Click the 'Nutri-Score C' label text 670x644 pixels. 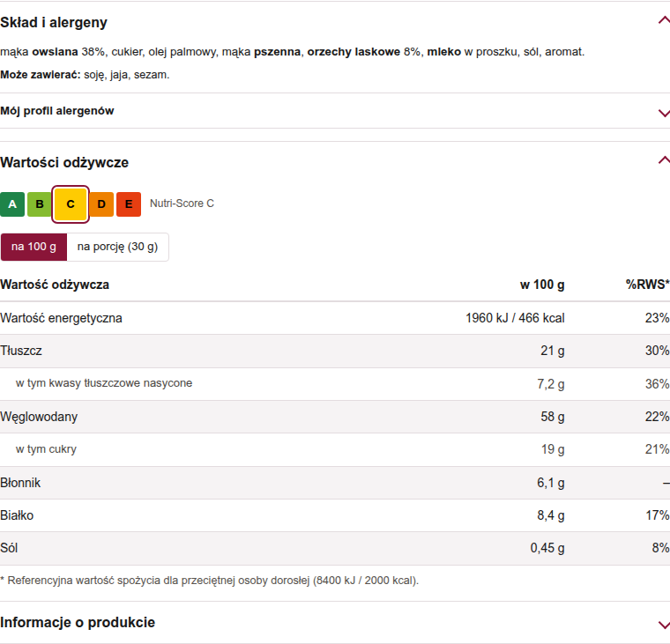tap(182, 204)
